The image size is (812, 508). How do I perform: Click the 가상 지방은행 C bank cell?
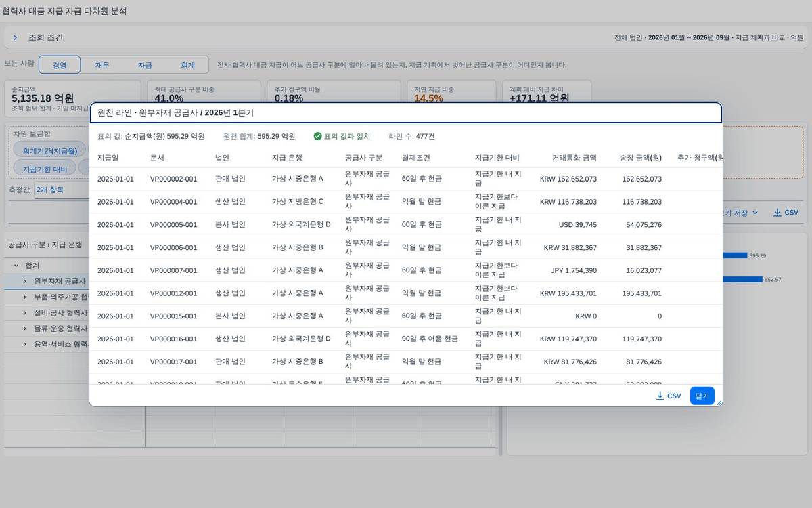tap(298, 202)
